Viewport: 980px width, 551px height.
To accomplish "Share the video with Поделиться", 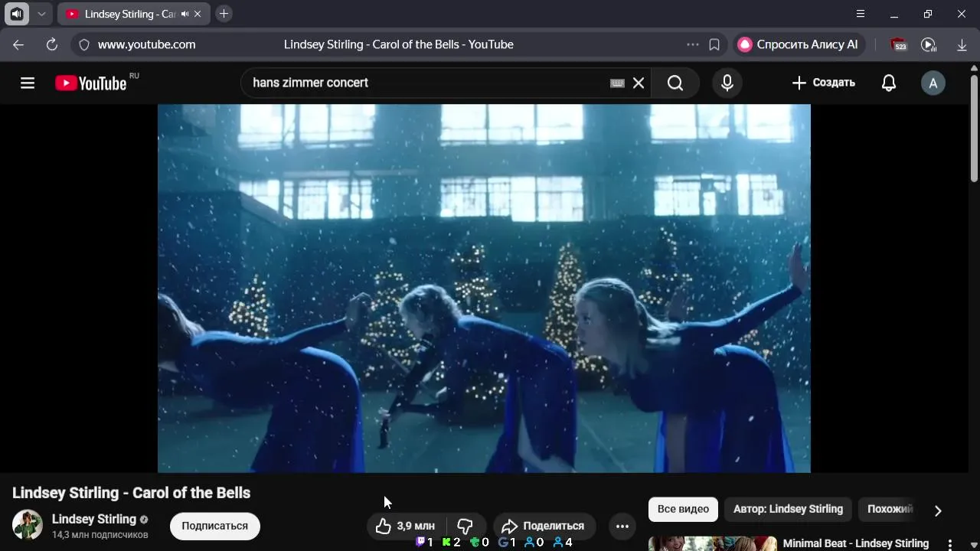I will [x=544, y=526].
